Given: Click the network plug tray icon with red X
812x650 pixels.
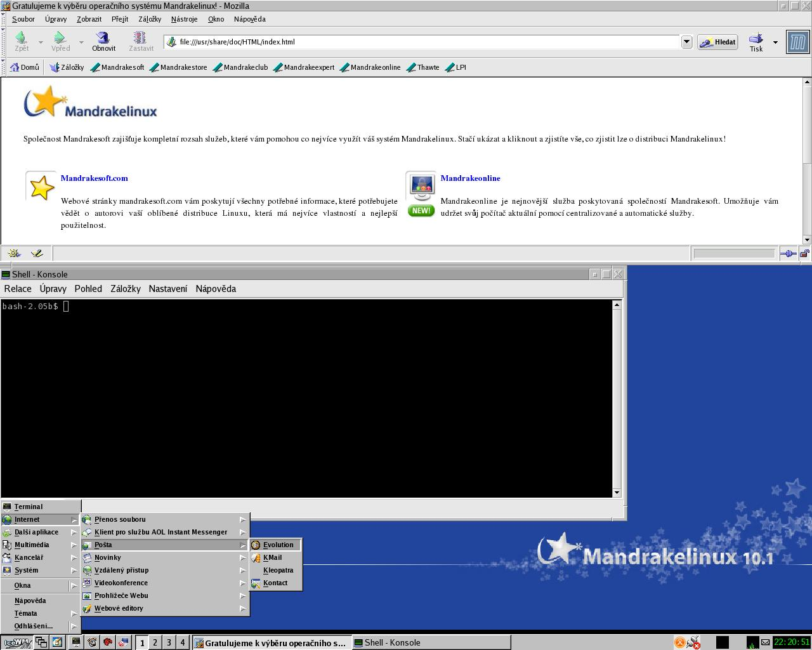Looking at the screenshot, I should [694, 642].
